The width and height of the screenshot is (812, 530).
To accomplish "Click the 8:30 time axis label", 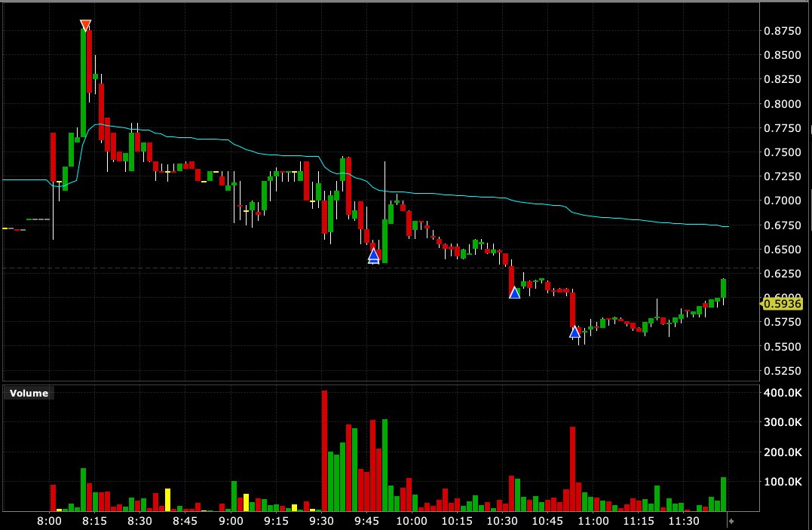I will [x=139, y=521].
